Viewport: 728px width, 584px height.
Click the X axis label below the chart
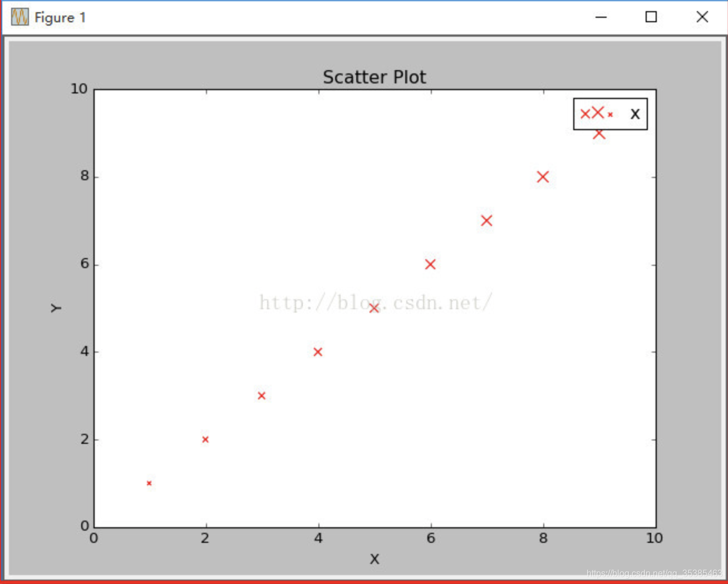pyautogui.click(x=375, y=559)
